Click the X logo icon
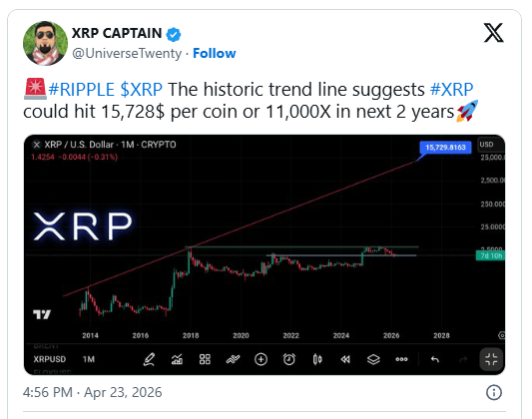 pos(494,33)
